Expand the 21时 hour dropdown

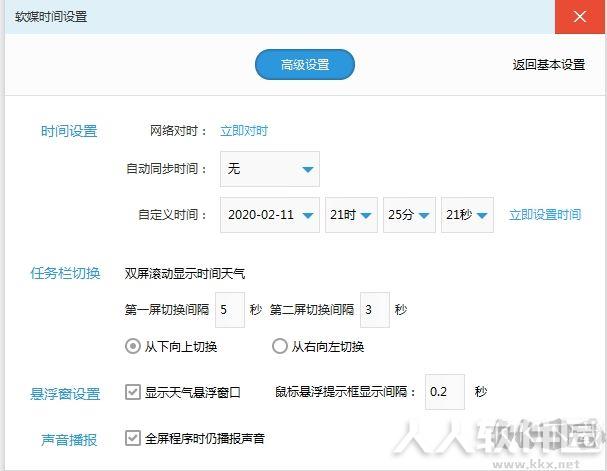(351, 215)
